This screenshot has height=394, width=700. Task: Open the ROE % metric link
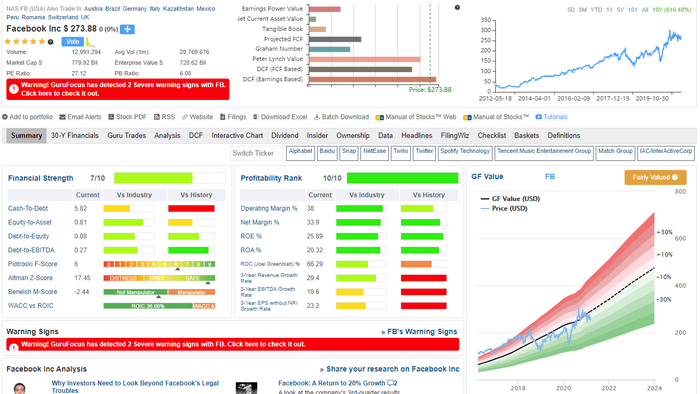[x=251, y=236]
